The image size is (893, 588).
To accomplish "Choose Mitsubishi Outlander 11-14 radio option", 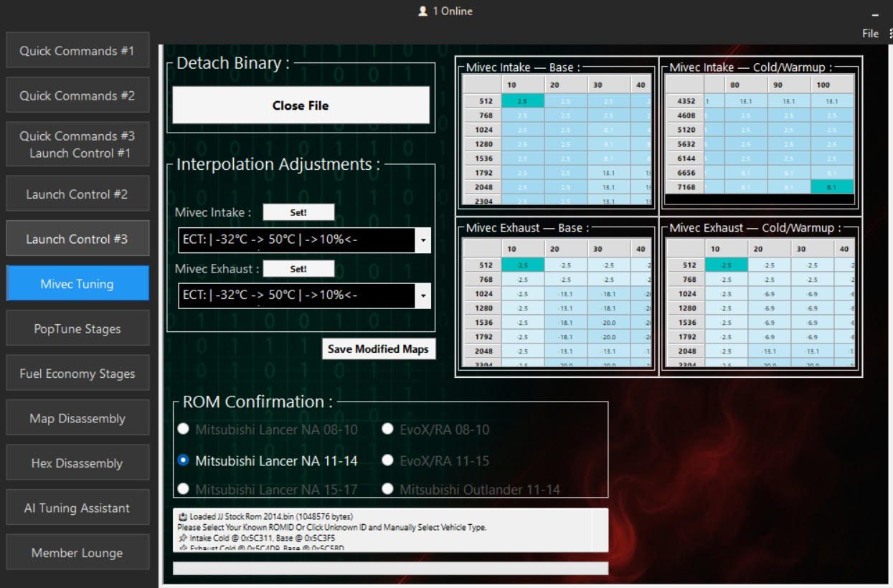I will point(388,489).
